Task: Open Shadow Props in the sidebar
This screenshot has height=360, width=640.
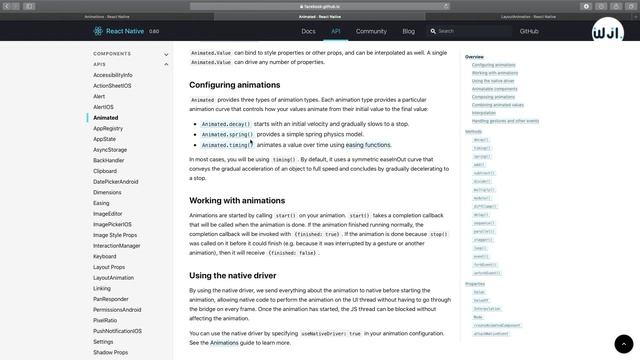Action: 110,352
